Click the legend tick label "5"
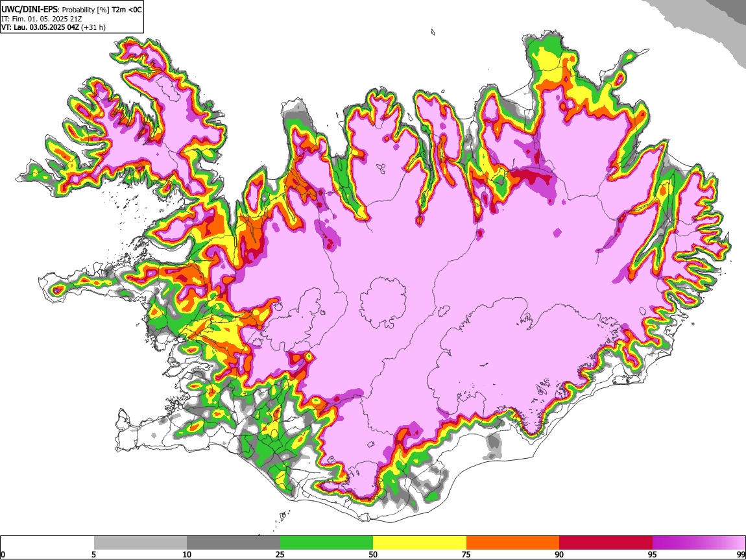746x560 pixels. 93,554
